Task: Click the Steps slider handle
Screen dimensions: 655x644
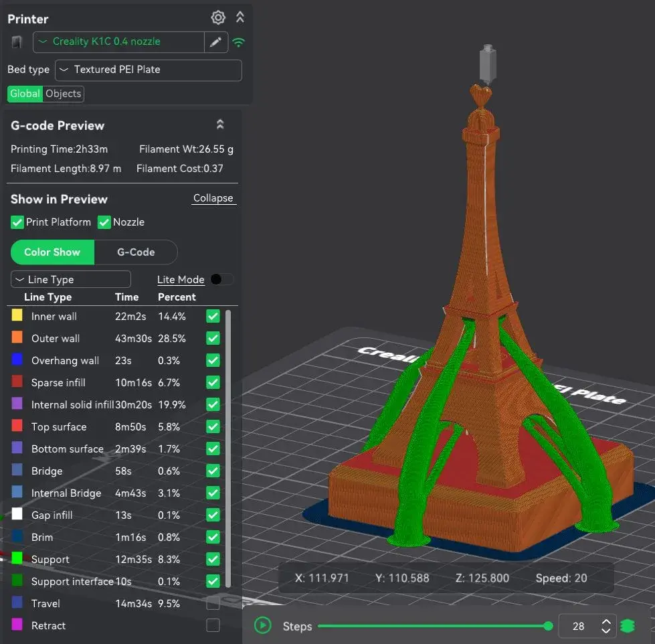Action: click(x=549, y=626)
